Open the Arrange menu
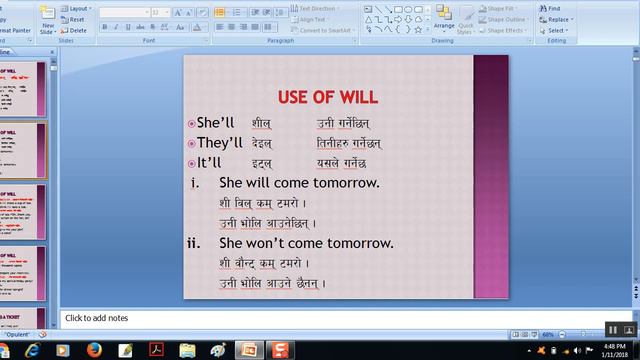This screenshot has height=360, width=640. 444,19
